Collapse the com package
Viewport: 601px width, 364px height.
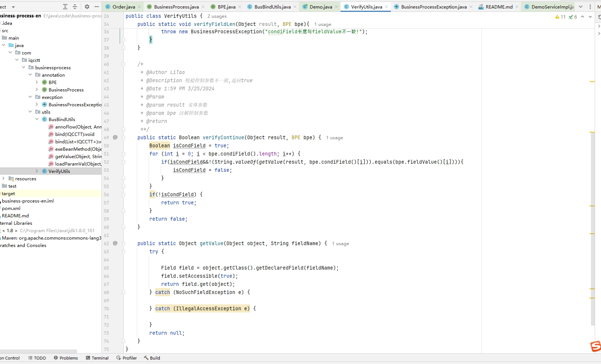coord(10,53)
